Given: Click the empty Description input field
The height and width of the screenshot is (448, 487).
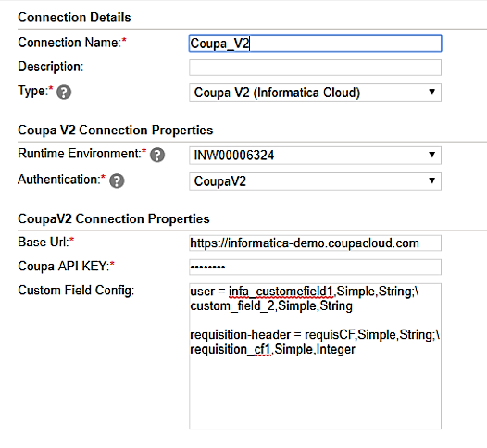Looking at the screenshot, I should pyautogui.click(x=315, y=68).
